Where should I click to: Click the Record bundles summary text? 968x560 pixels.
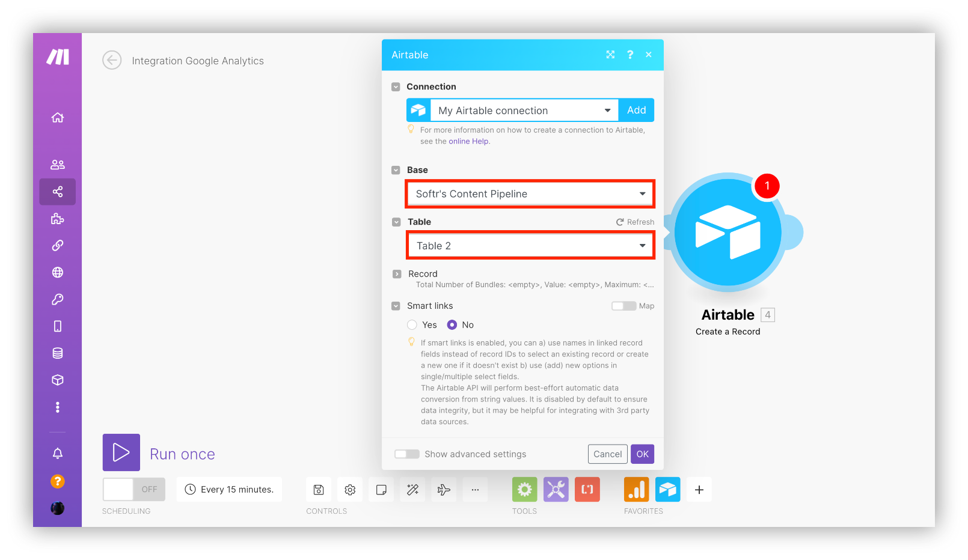point(535,285)
